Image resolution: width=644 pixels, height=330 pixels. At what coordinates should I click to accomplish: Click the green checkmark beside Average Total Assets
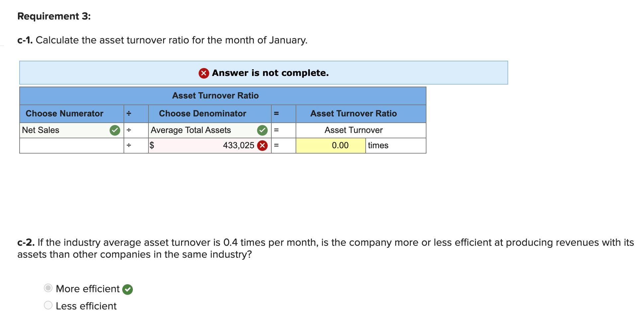pos(262,130)
